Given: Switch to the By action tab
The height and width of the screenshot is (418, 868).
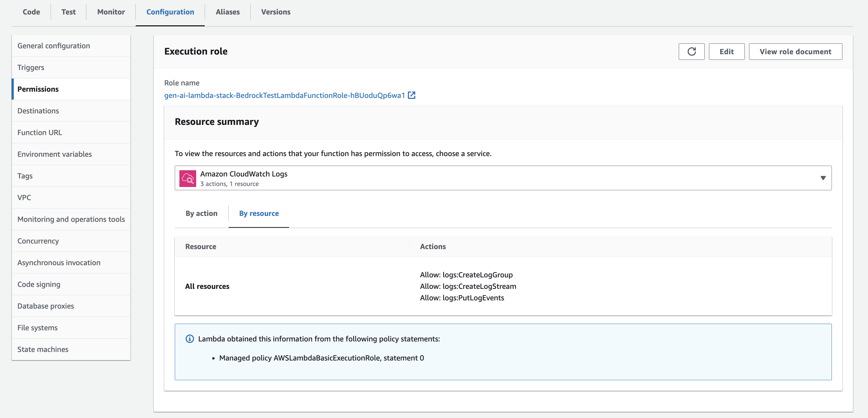Looking at the screenshot, I should tap(201, 213).
